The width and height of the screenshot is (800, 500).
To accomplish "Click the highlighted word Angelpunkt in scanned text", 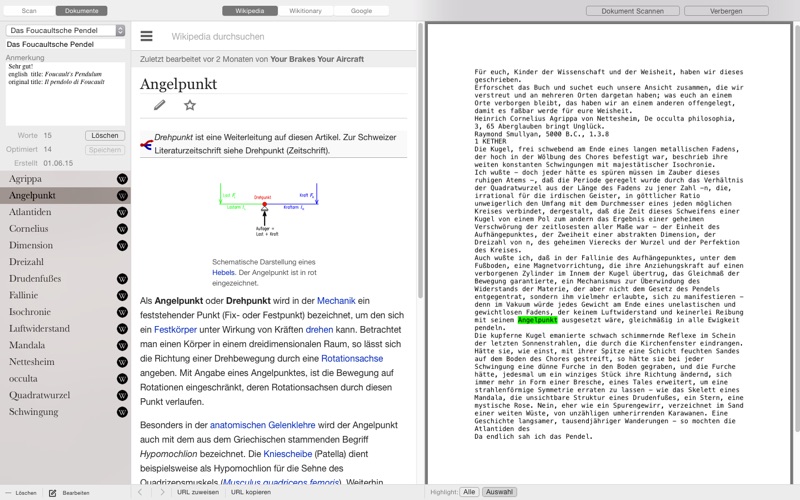I will coord(537,320).
